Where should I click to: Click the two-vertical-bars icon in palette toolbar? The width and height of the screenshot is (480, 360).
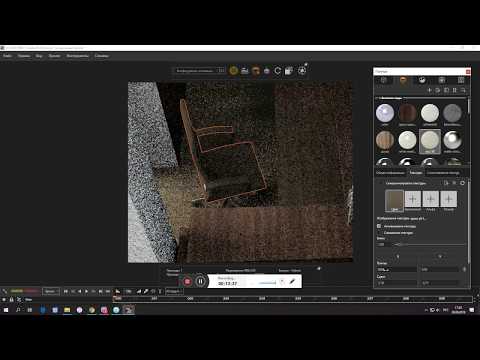click(454, 90)
